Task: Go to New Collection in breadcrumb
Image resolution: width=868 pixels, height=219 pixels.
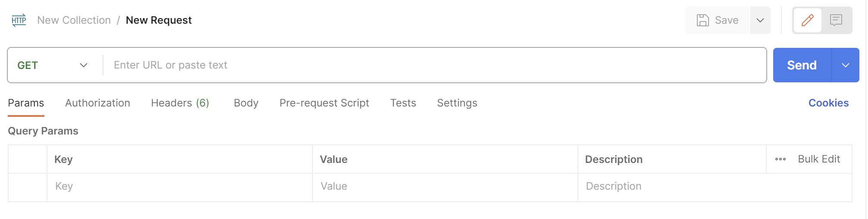Action: point(74,20)
